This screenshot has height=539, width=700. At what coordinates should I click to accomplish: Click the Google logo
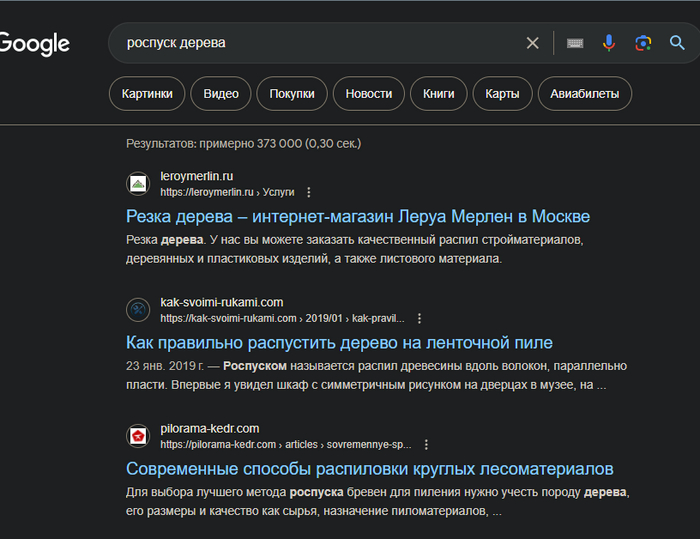34,44
